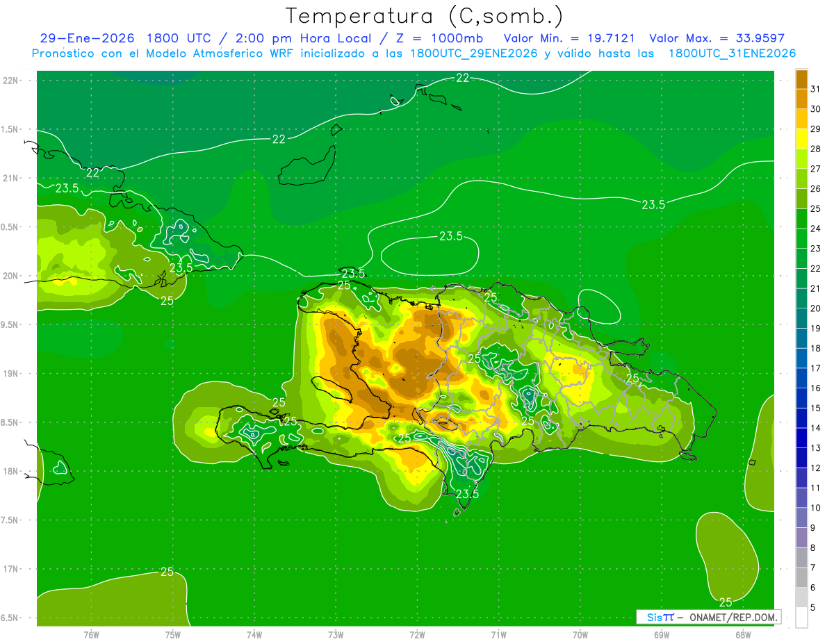Click the '19N' latitude axis label
The image size is (834, 644).
(x=11, y=373)
